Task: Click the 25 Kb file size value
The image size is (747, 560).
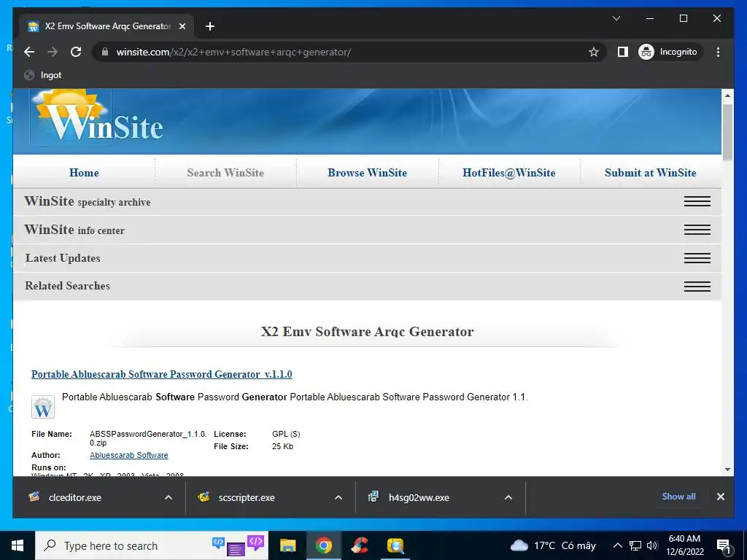Action: coord(282,447)
